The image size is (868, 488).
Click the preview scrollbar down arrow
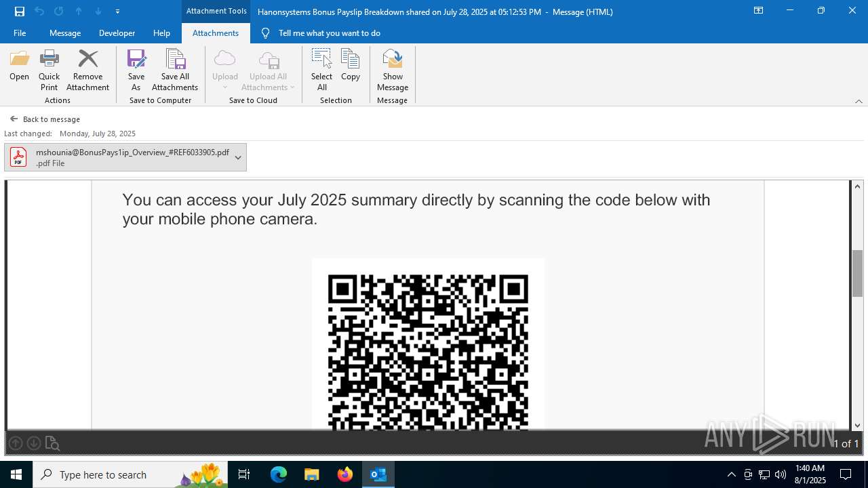857,426
